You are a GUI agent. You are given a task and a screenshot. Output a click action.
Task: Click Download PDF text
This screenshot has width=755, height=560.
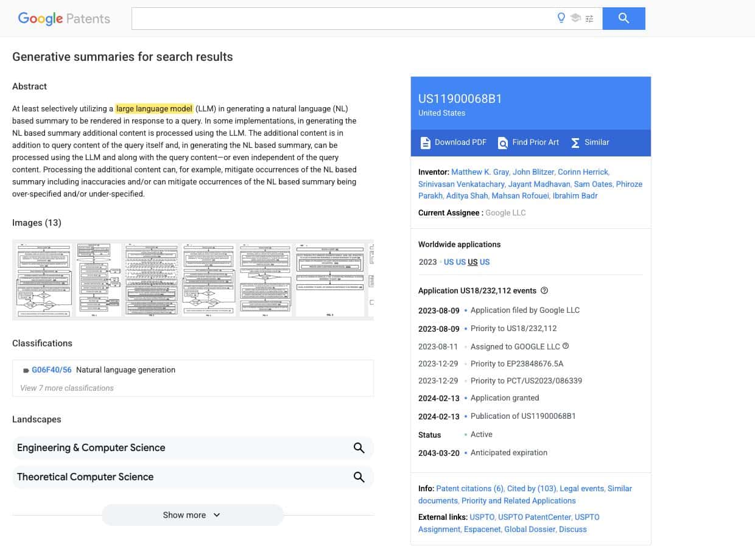point(460,142)
